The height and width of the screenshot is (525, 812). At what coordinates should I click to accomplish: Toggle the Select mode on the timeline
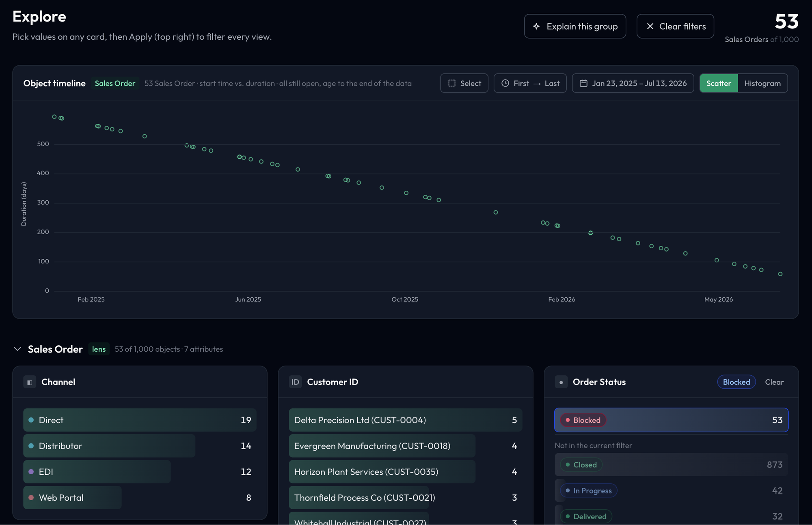tap(464, 83)
